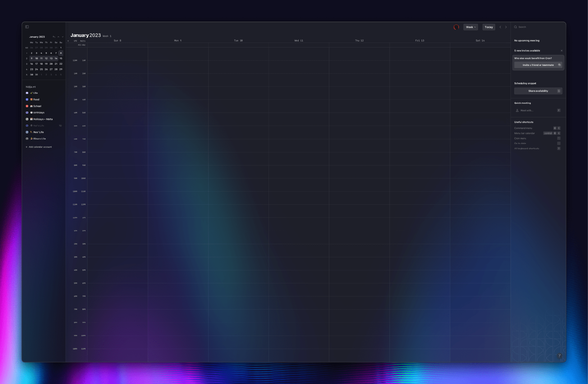Collapse the left sidebar panel icon
This screenshot has height=384, width=588.
[27, 27]
